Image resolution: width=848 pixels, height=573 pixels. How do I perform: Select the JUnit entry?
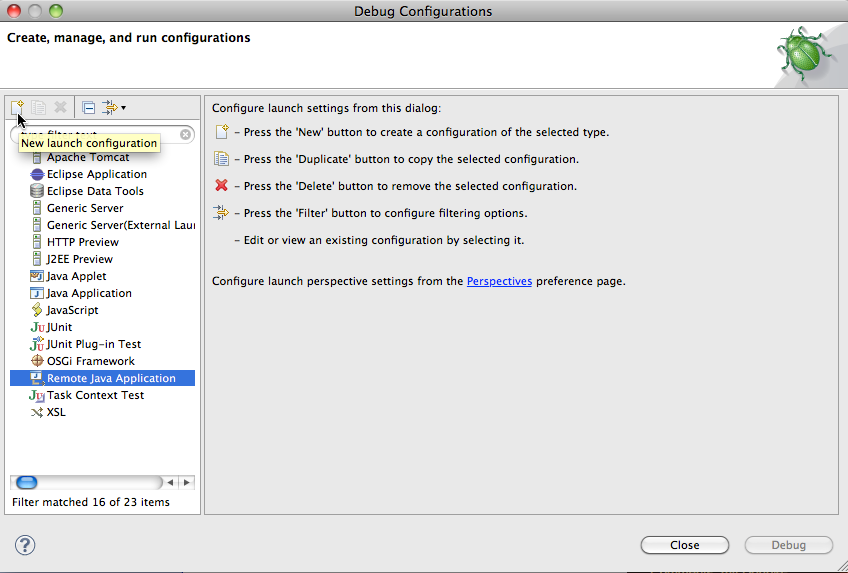pyautogui.click(x=59, y=327)
